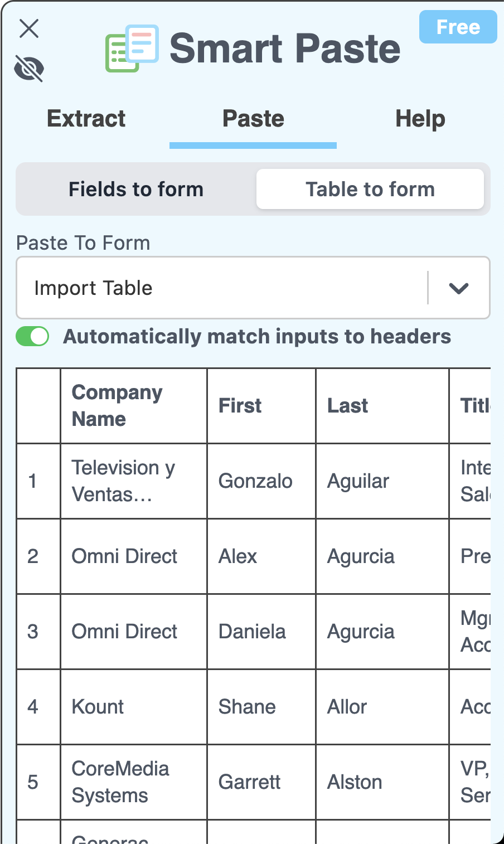
Task: Select the Paste tab
Action: pos(253,119)
